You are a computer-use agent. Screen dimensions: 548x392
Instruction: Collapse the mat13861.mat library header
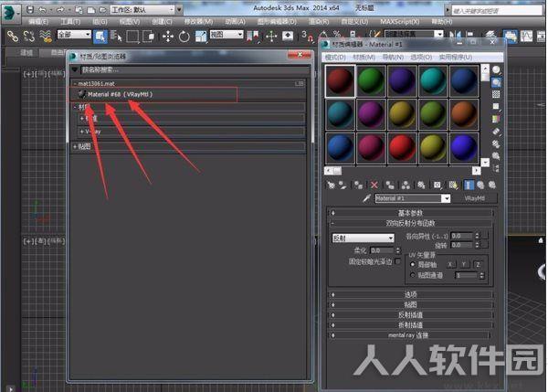[188, 83]
